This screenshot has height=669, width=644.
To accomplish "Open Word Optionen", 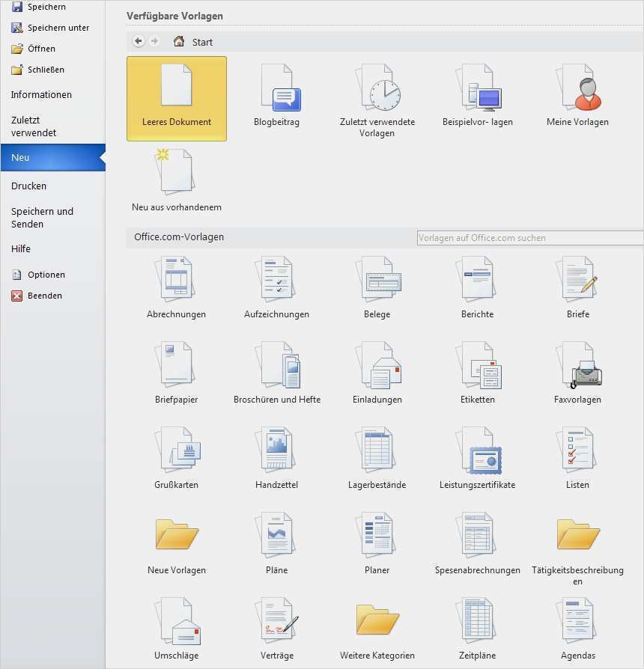I will coord(45,274).
